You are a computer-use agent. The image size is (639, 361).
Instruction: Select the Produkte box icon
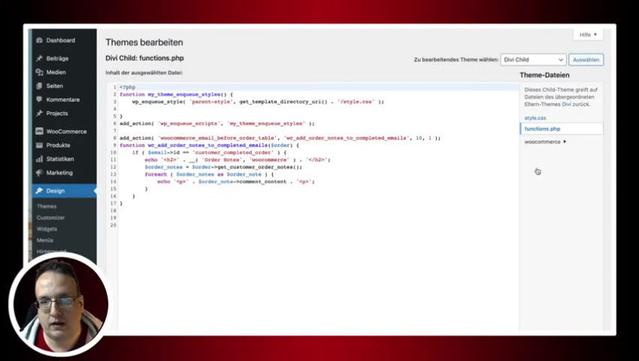point(39,145)
